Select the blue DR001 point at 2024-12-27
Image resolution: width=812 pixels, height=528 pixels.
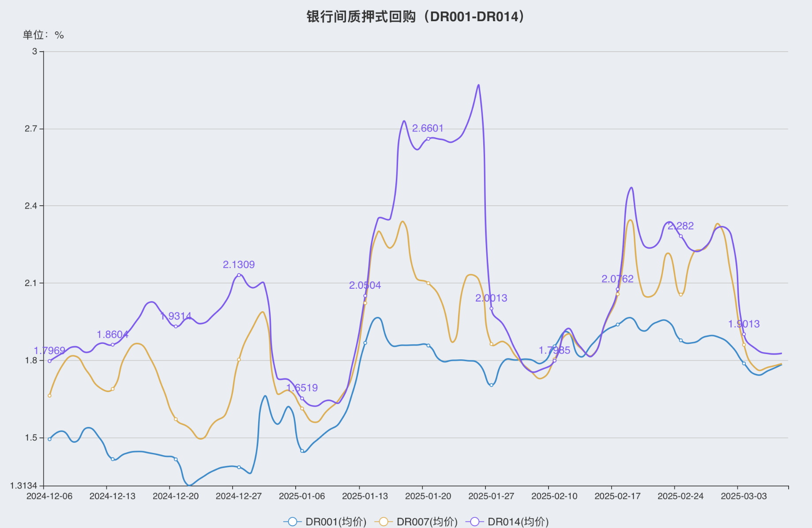pos(239,467)
